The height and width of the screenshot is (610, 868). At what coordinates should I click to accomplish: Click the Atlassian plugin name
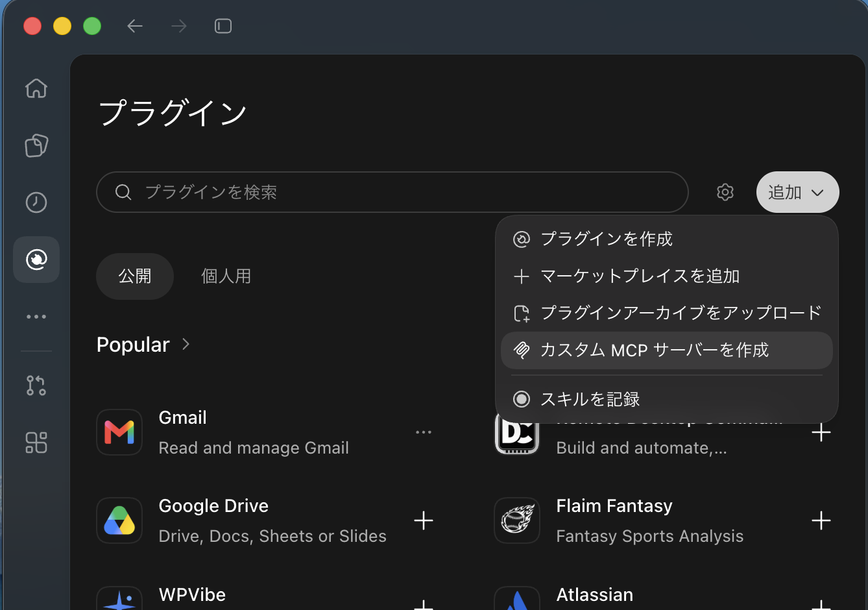(x=595, y=594)
